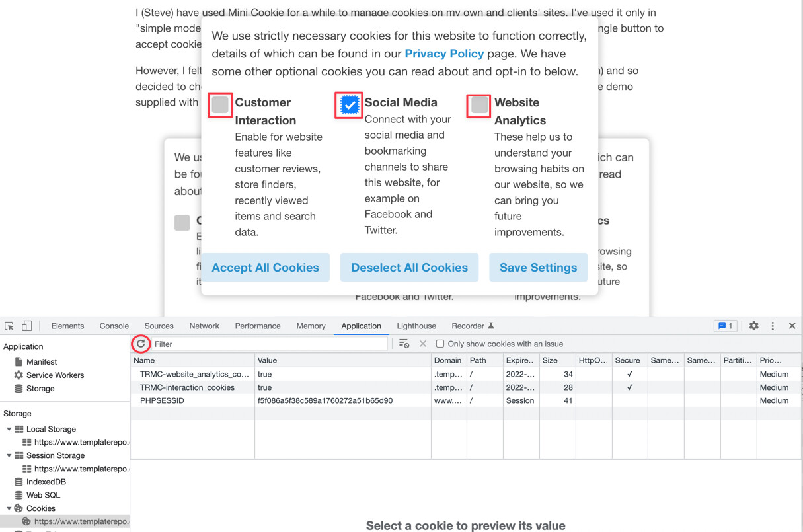Click size value 34 in cookies table
The height and width of the screenshot is (532, 803).
click(x=568, y=374)
